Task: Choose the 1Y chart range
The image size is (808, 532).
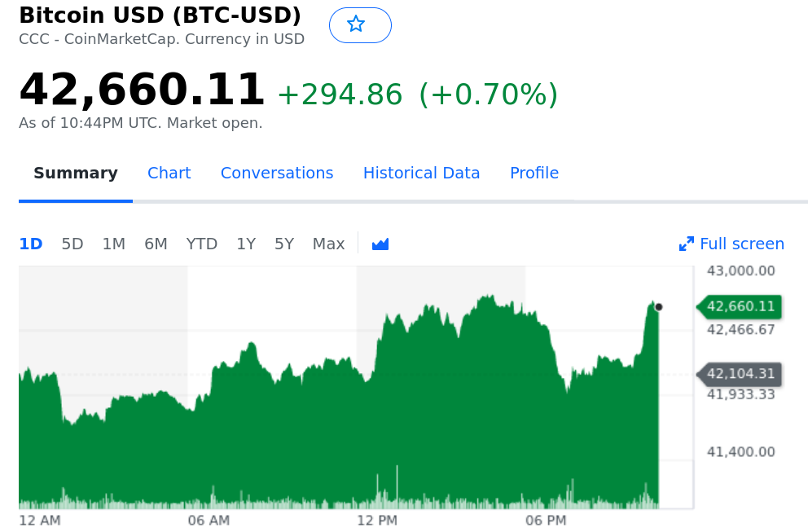Action: (x=246, y=244)
